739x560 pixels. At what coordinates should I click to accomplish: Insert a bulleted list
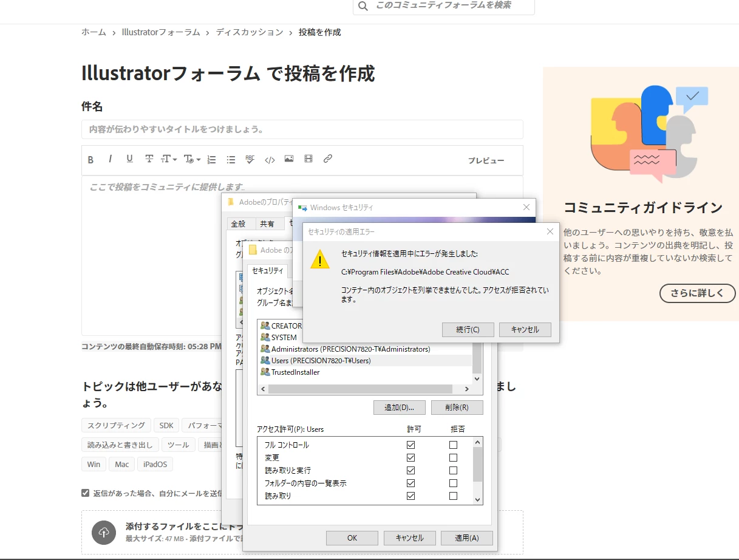tap(231, 160)
